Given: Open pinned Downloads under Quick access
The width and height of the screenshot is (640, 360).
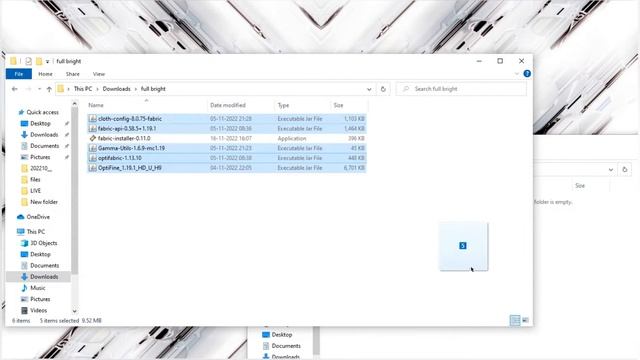Looking at the screenshot, I should [x=44, y=135].
